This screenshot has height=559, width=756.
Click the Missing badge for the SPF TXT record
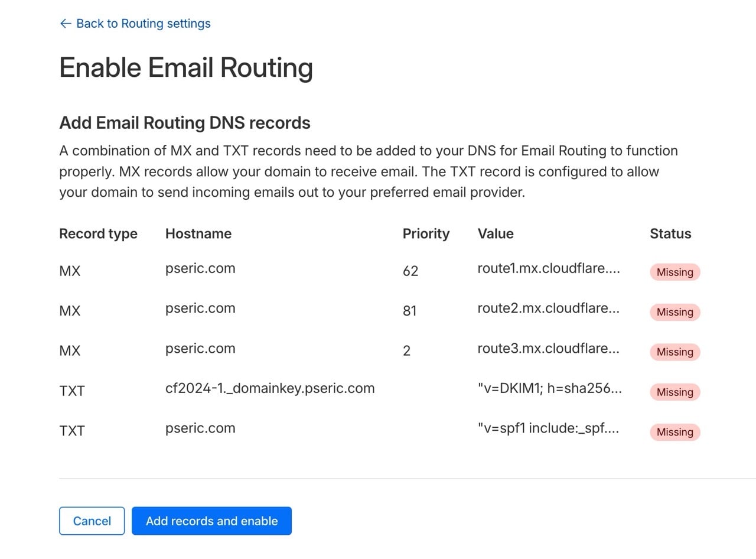coord(674,432)
